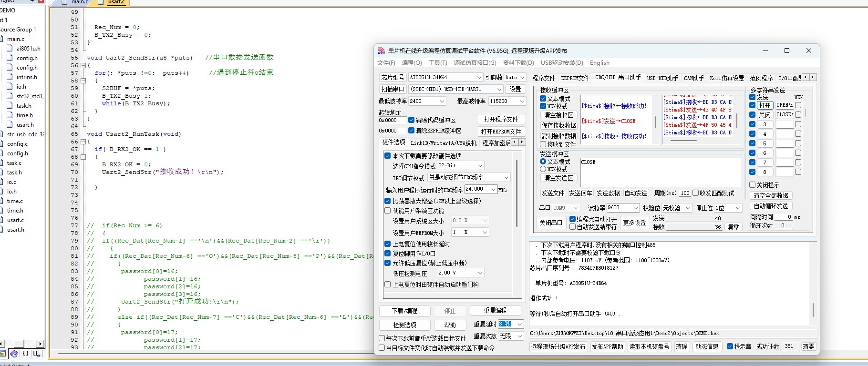Collapse code fold at line 58

coord(83,81)
